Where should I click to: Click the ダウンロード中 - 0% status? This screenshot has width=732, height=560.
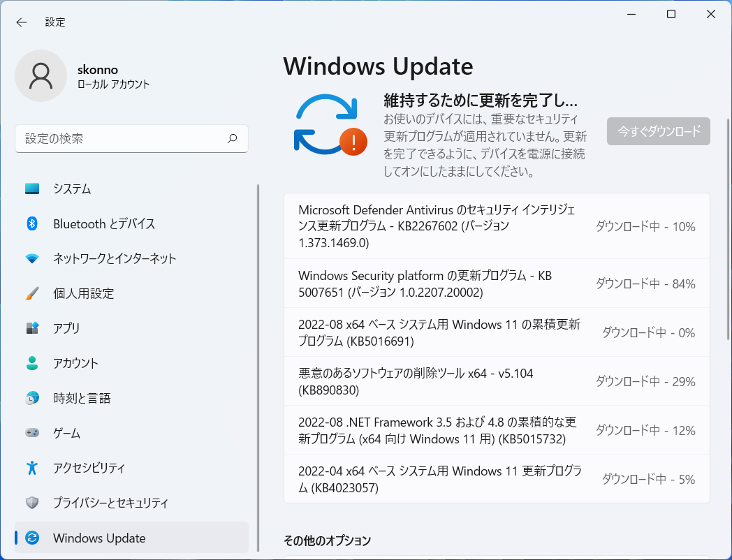pyautogui.click(x=648, y=333)
